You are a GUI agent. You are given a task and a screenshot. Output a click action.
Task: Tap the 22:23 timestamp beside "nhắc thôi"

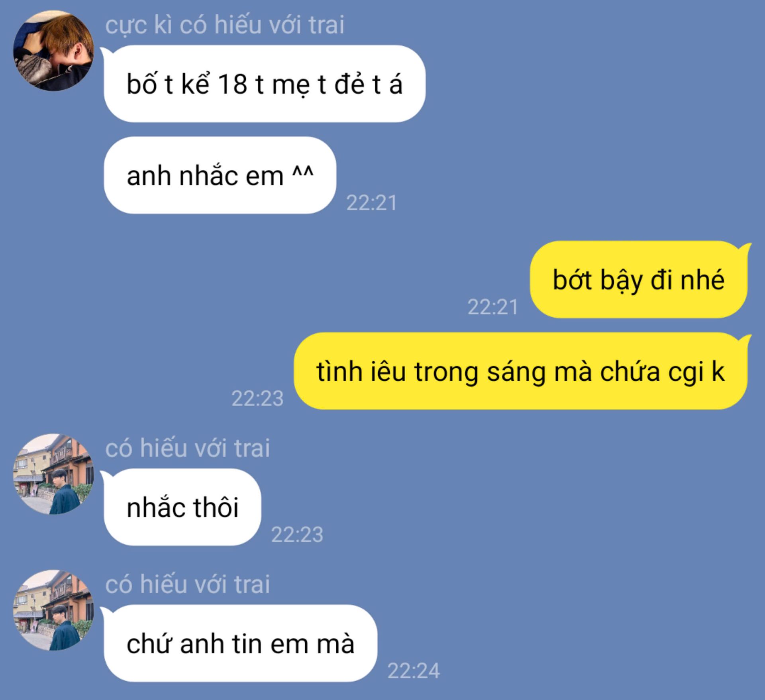(297, 535)
